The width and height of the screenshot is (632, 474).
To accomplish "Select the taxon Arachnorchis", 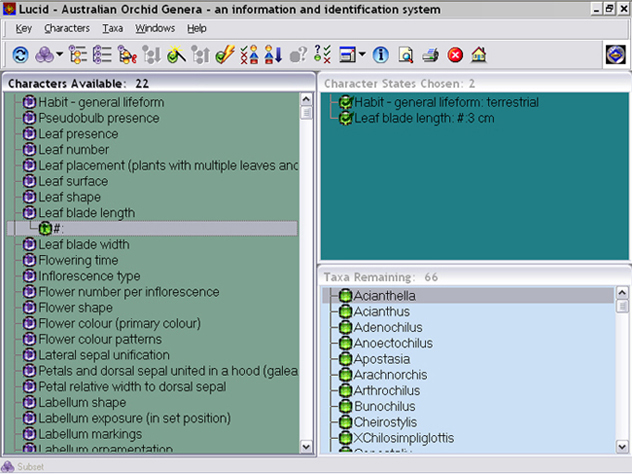I will pyautogui.click(x=390, y=375).
